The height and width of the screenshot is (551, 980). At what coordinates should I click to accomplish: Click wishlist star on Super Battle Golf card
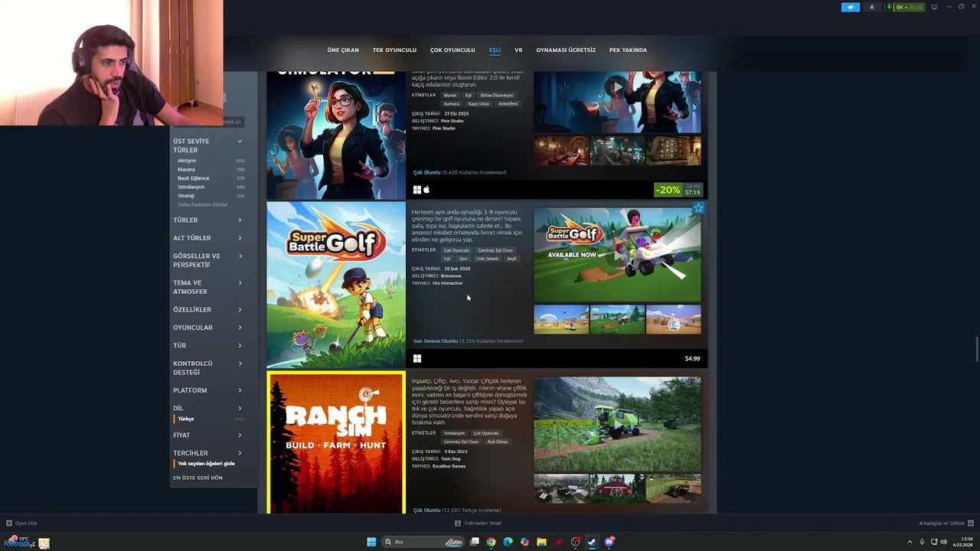tap(698, 207)
